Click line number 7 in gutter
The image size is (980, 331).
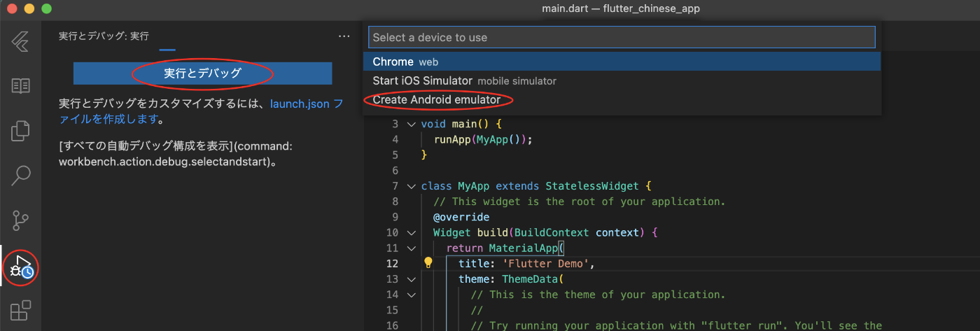pos(395,186)
